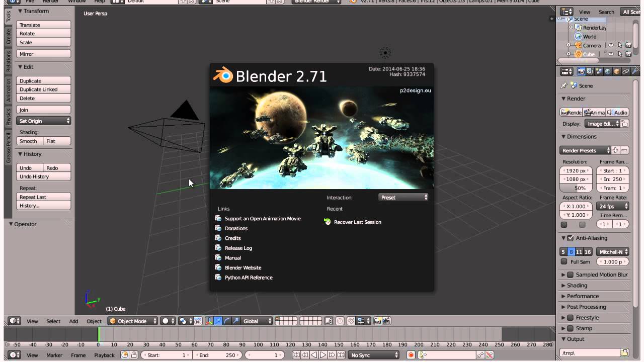The image size is (644, 362).
Task: Switch to the Create tab in tool shelf
Action: pos(9,36)
